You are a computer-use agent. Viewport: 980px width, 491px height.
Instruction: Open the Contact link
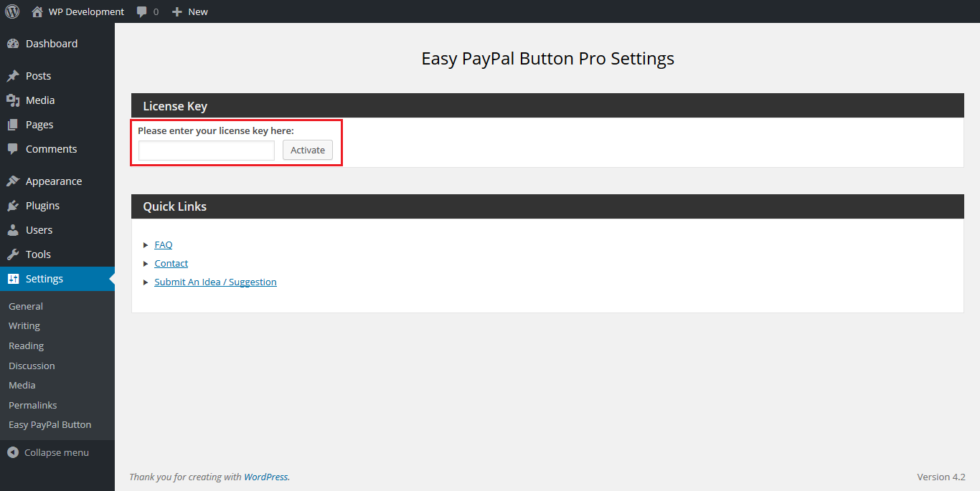[x=171, y=264]
